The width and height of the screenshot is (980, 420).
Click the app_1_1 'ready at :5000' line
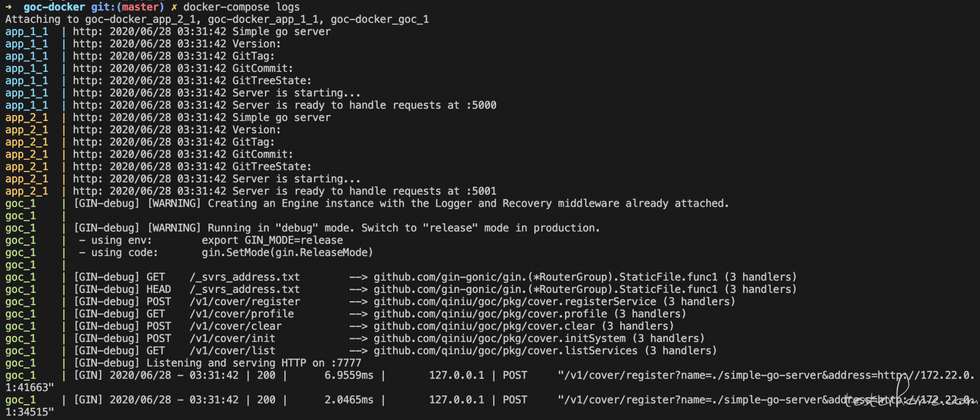click(x=284, y=105)
